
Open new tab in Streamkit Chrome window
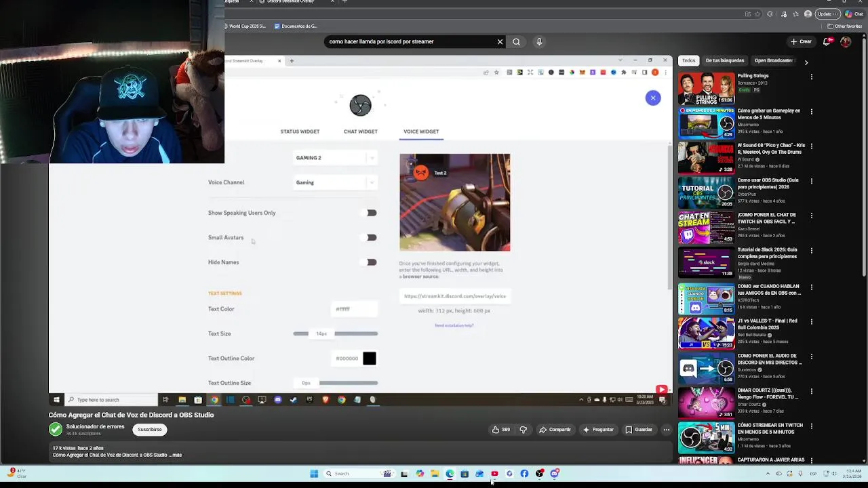(x=292, y=61)
